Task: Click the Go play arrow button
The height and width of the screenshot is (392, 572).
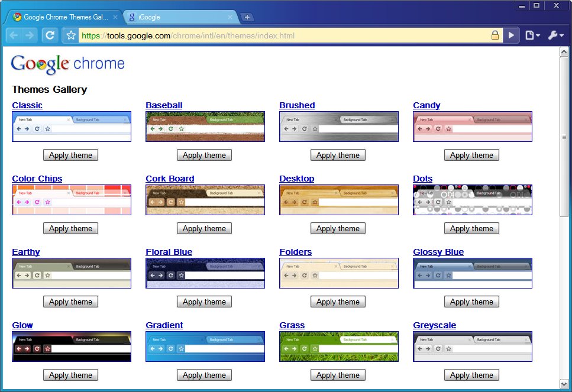Action: pos(511,35)
